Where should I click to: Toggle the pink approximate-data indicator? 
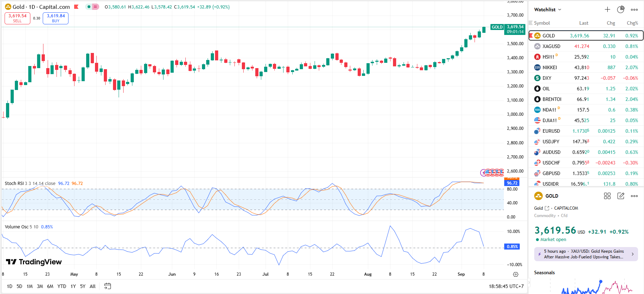[x=95, y=7]
